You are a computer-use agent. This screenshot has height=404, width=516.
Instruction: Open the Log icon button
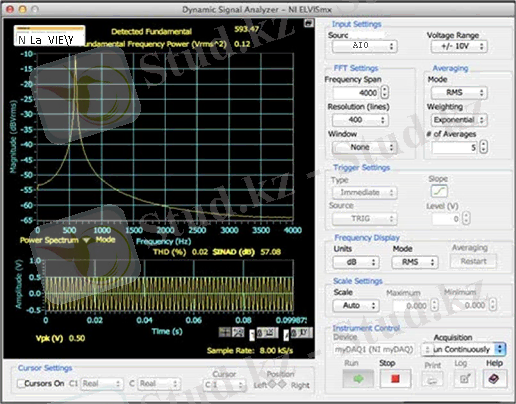coord(465,379)
